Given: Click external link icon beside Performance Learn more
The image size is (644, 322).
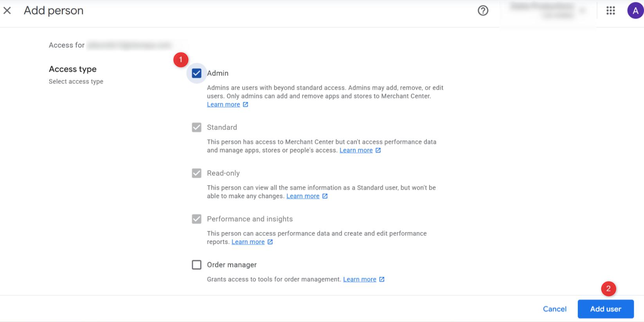Looking at the screenshot, I should click(270, 242).
